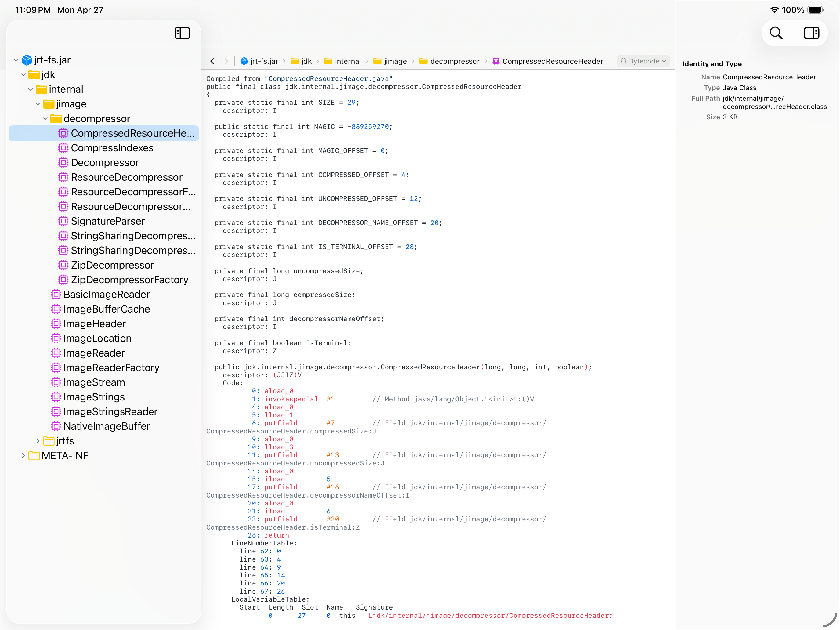Click the jimage folder label in tree
This screenshot has height=630, width=840.
pyautogui.click(x=71, y=104)
